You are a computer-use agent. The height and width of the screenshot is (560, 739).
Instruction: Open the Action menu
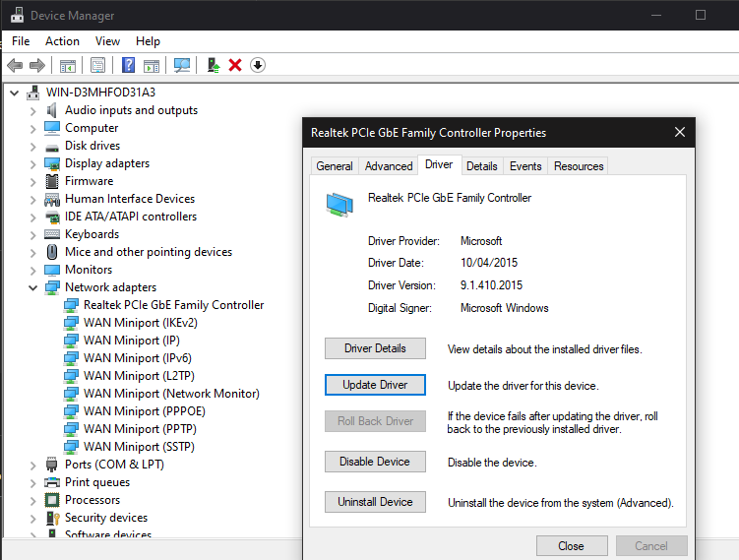point(62,41)
